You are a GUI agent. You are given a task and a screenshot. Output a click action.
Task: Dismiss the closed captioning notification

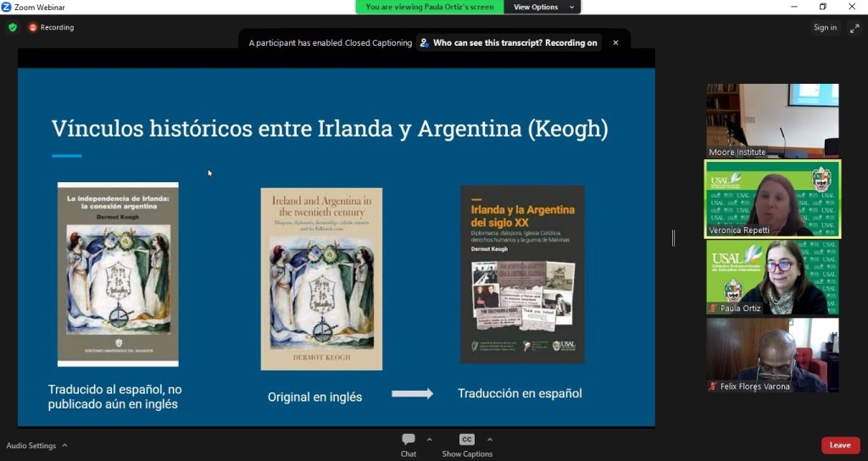615,42
